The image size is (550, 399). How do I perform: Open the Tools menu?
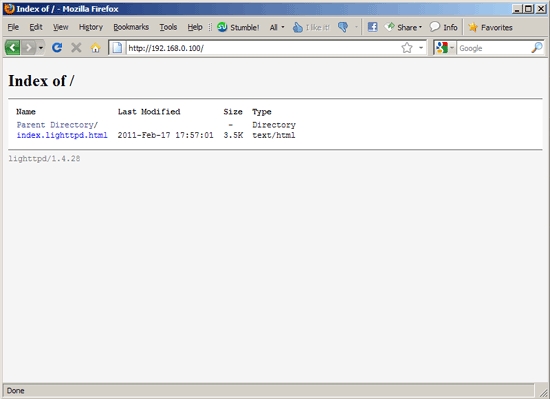168,27
